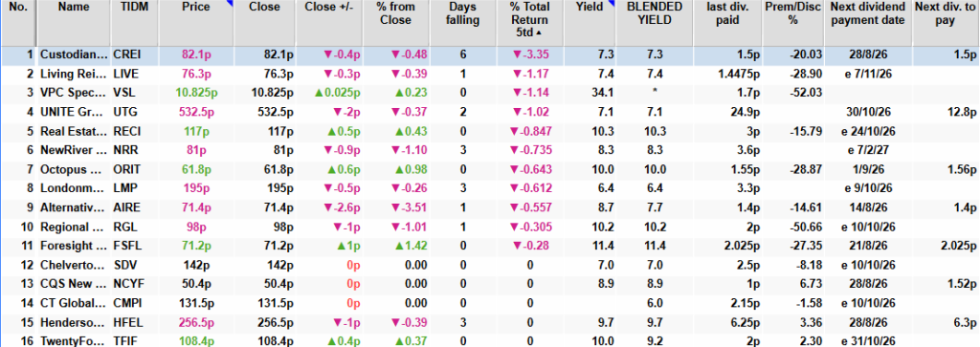Select the AIRE ticker cell
This screenshot has height=347, width=980.
[125, 206]
